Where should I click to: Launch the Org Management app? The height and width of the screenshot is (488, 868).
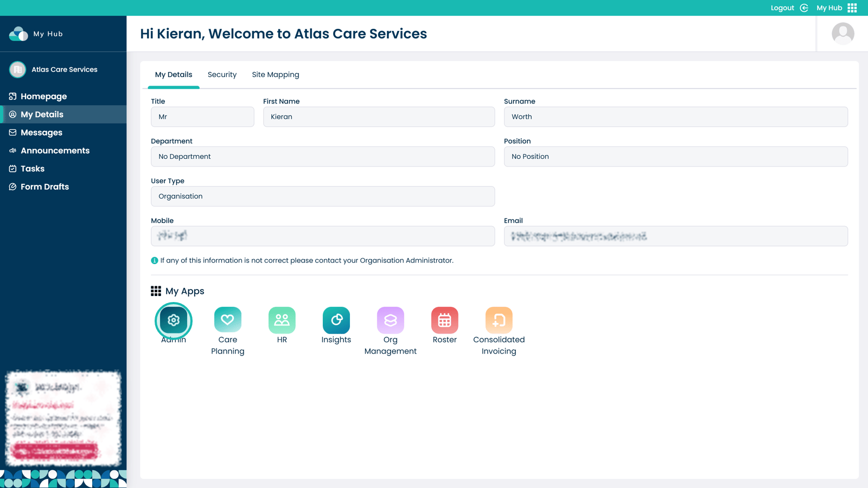tap(391, 320)
